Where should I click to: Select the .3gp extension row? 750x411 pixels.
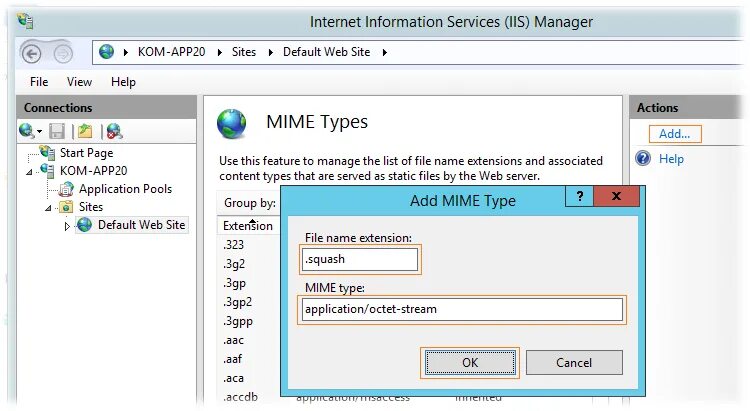pos(234,283)
